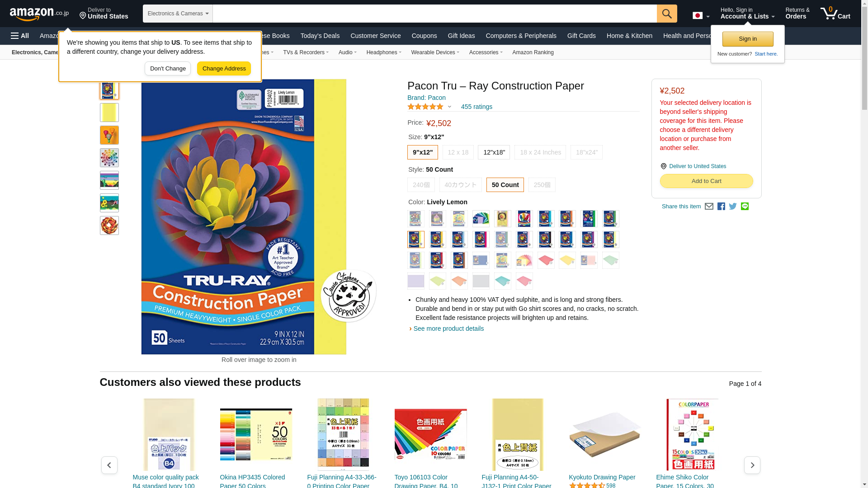
Task: Click the Add to Cart button
Action: (x=706, y=181)
